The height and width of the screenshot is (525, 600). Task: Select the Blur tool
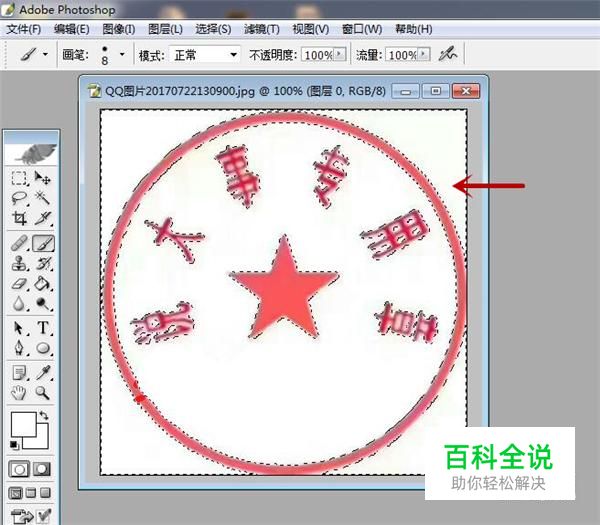click(x=19, y=304)
